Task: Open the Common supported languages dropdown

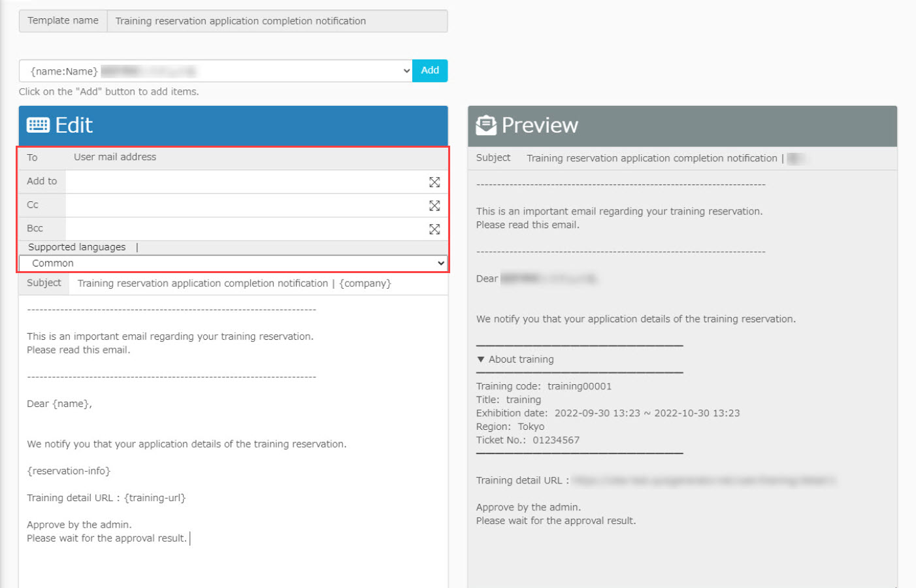Action: tap(233, 263)
